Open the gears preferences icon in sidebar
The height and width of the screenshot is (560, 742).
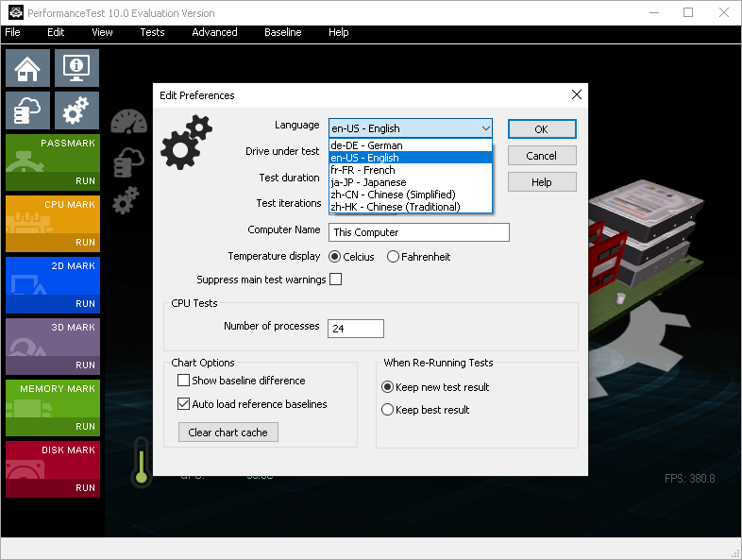click(x=76, y=110)
